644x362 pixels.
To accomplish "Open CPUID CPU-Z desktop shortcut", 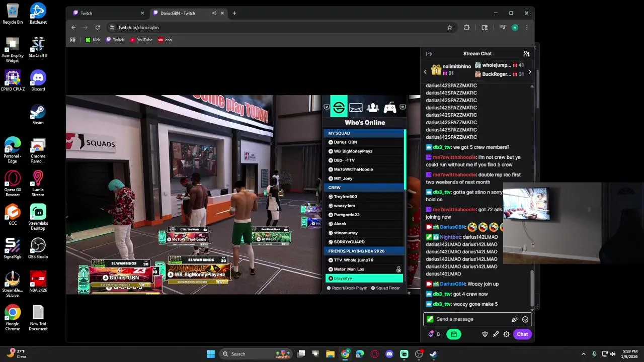I will 13,81.
